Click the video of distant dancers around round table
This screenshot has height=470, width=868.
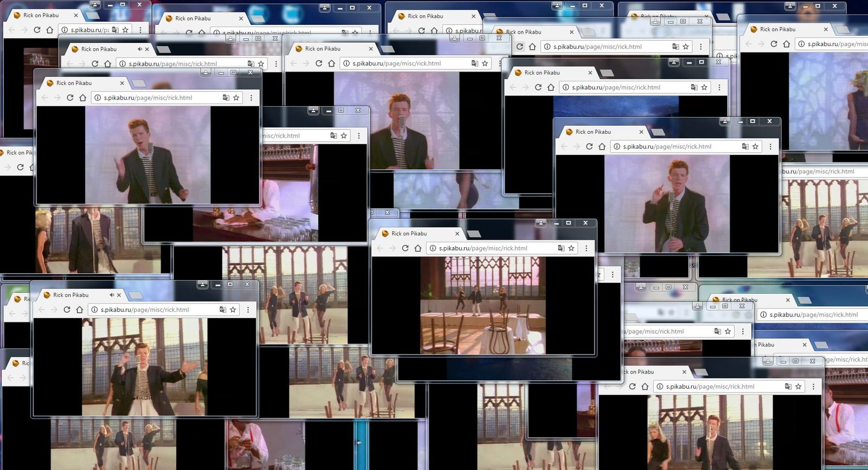coord(483,305)
